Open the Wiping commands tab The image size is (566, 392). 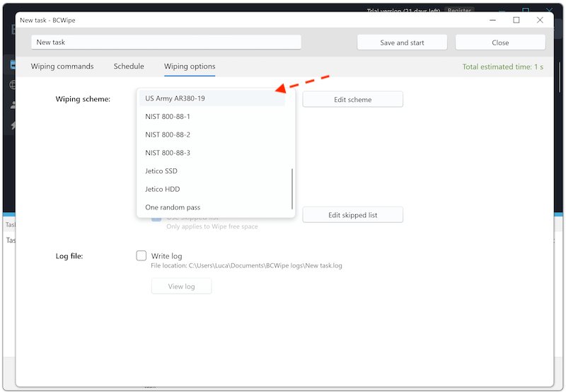(x=62, y=67)
